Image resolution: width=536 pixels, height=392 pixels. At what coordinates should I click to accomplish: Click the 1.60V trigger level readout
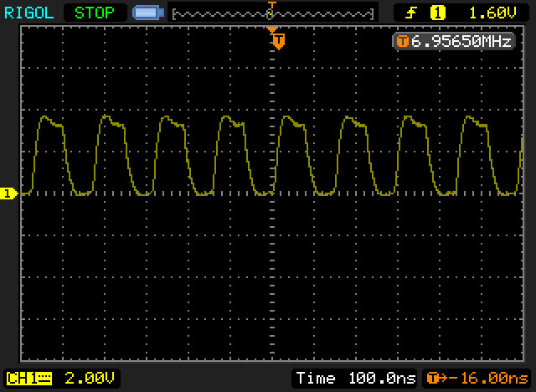click(492, 13)
